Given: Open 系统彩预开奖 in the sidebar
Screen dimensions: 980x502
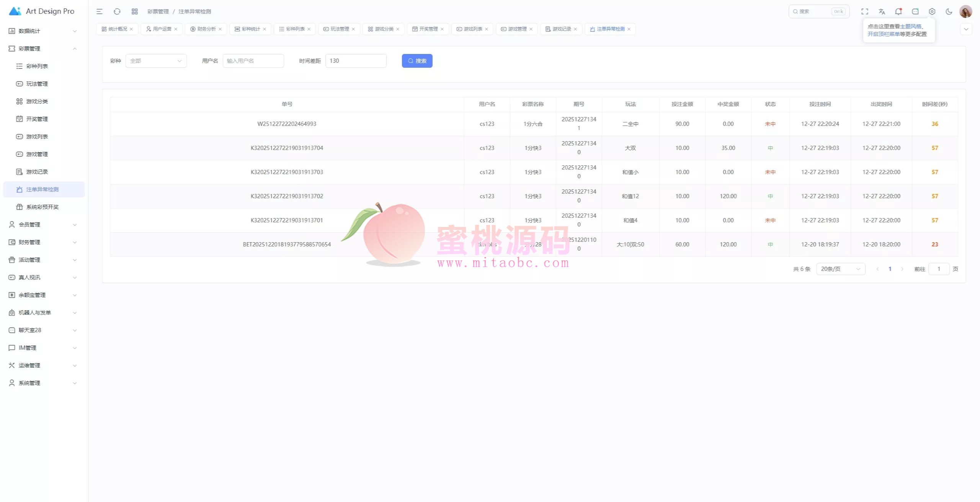Looking at the screenshot, I should tap(42, 207).
